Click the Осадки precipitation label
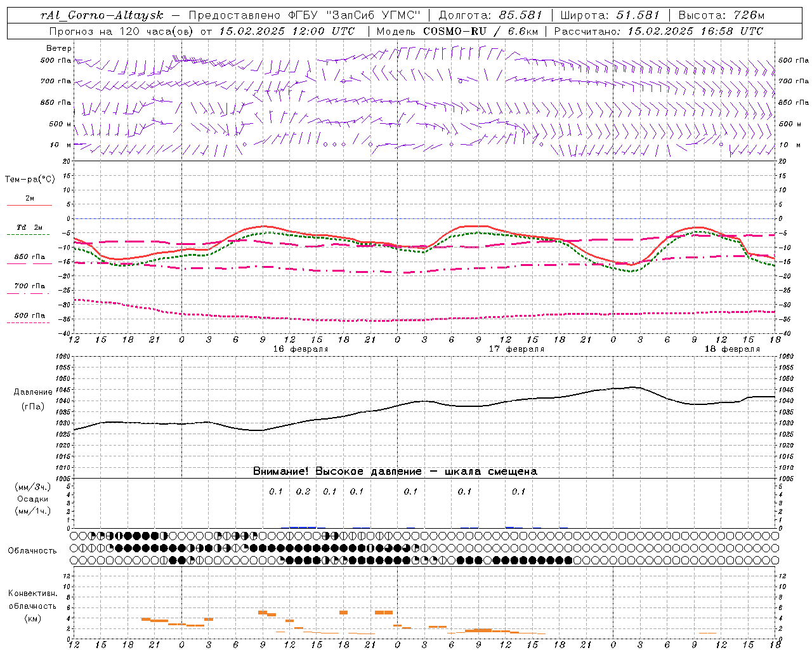This screenshot has height=650, width=812. point(33,499)
